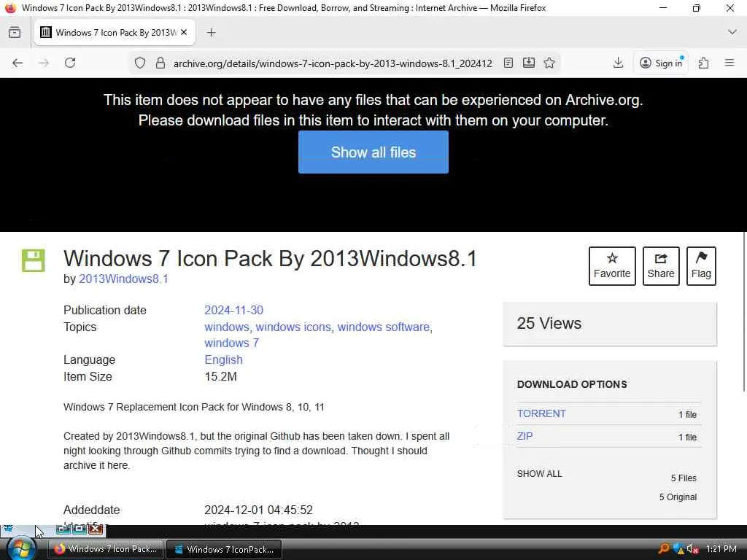This screenshot has height=560, width=747.
Task: Open the Extensions puzzle icon
Action: (x=704, y=63)
